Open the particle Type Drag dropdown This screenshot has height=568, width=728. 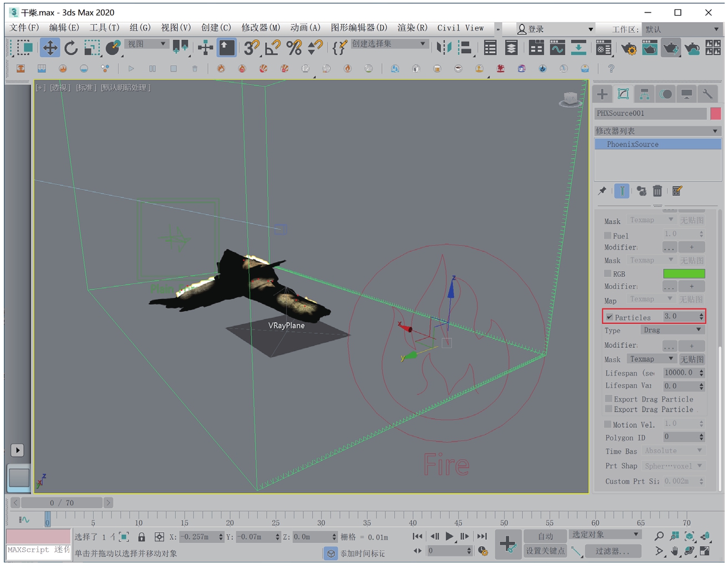tap(672, 330)
